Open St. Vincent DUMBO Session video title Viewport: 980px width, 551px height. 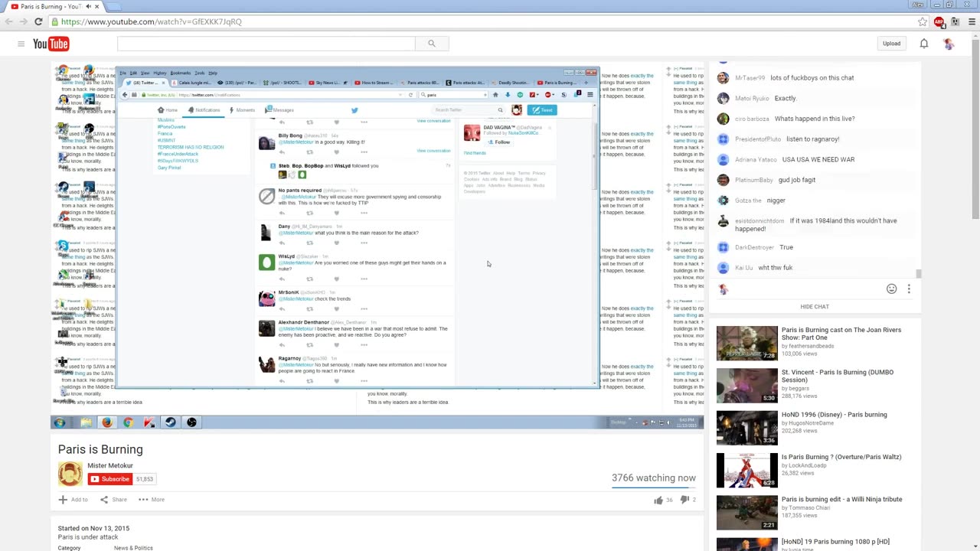click(x=838, y=376)
